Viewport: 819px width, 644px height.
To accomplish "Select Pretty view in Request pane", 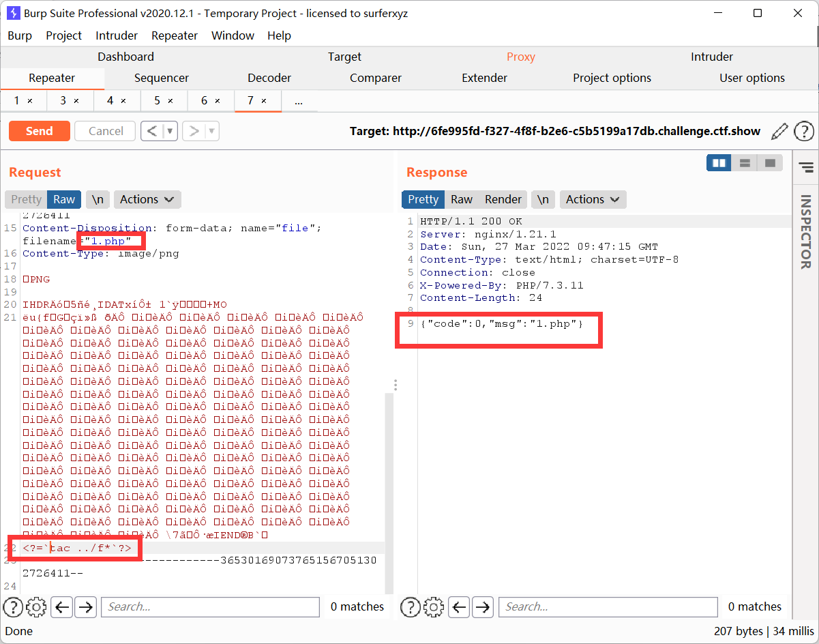I will tap(26, 199).
